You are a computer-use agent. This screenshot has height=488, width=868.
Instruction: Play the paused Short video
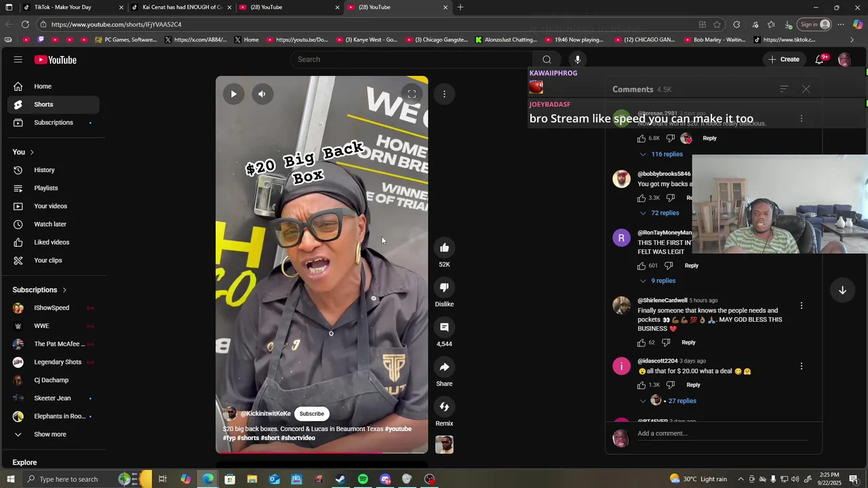[x=233, y=94]
